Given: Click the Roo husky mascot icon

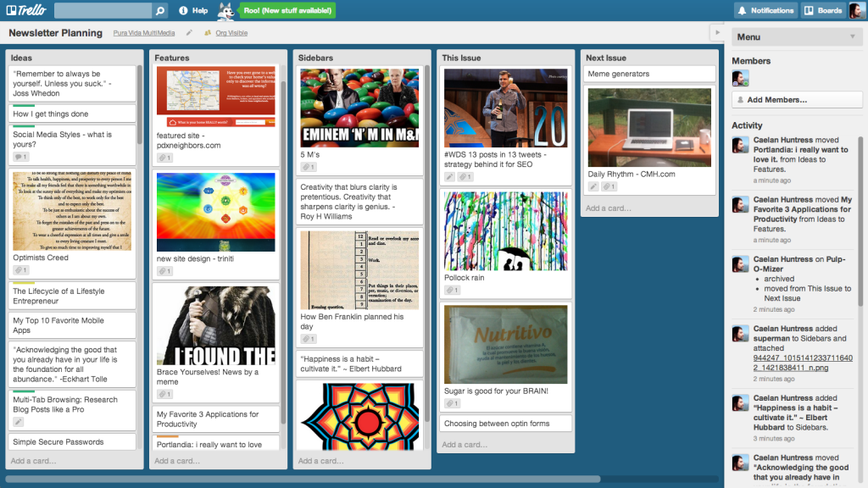Looking at the screenshot, I should pos(225,10).
